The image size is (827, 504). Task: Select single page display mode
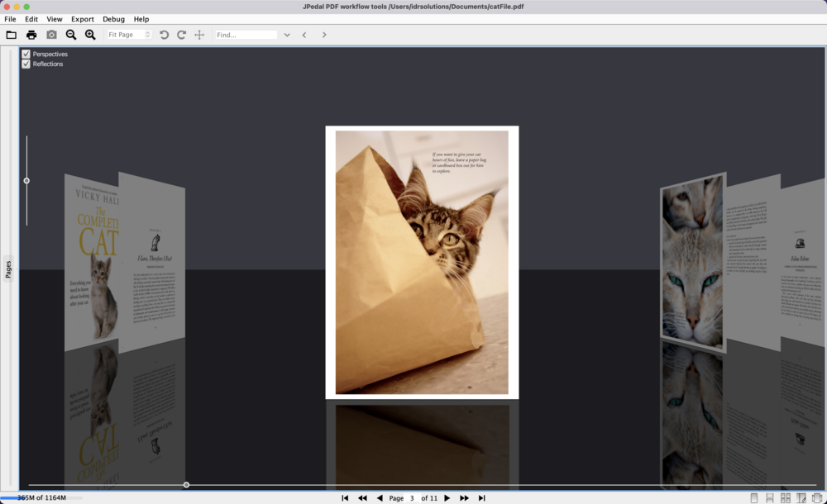(754, 497)
